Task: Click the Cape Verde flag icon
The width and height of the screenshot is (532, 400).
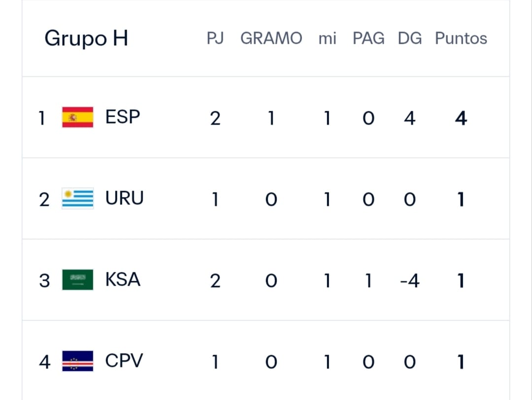Action: tap(78, 361)
